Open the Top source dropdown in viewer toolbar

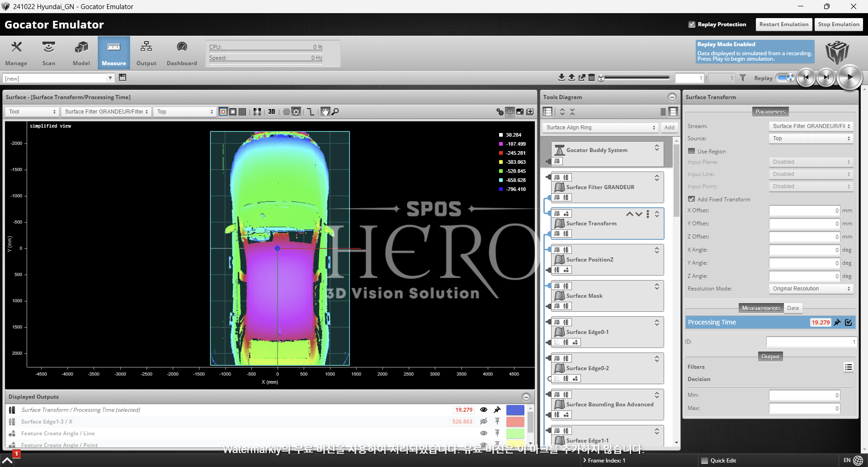[x=184, y=112]
